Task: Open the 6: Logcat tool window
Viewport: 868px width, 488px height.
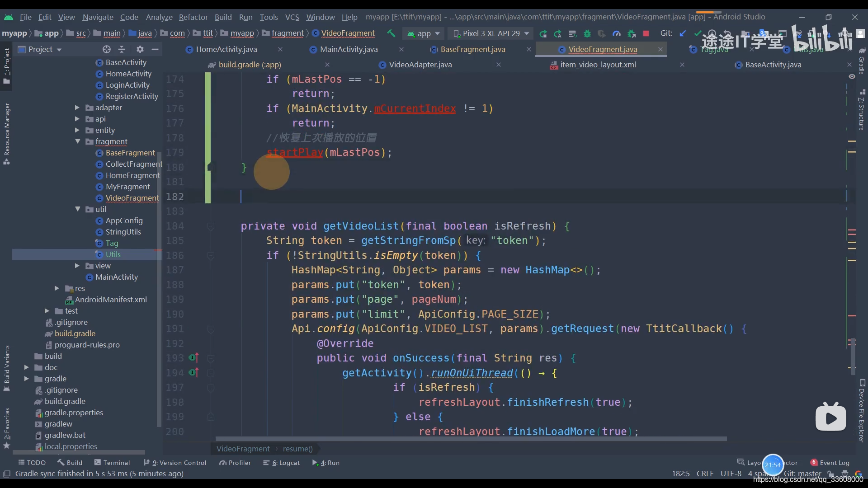Action: tap(281, 463)
